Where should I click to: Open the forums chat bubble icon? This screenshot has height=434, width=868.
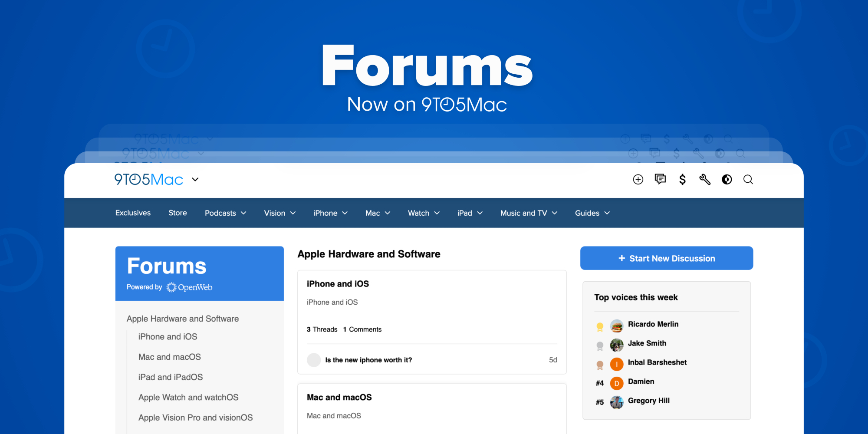[660, 179]
